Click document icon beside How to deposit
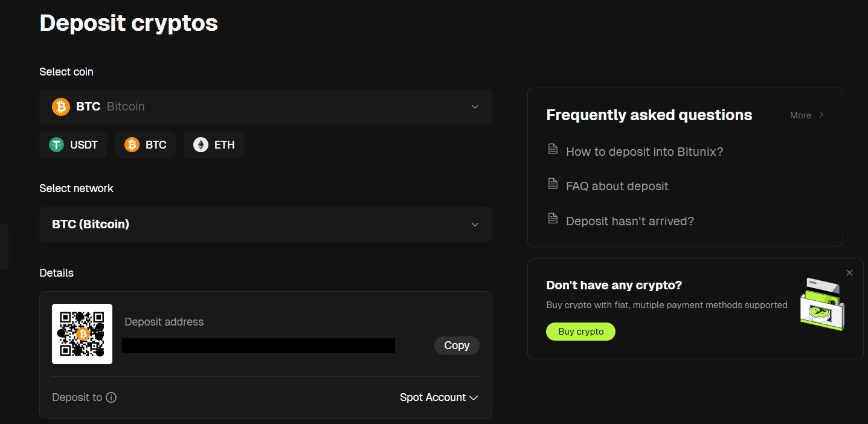 point(553,149)
